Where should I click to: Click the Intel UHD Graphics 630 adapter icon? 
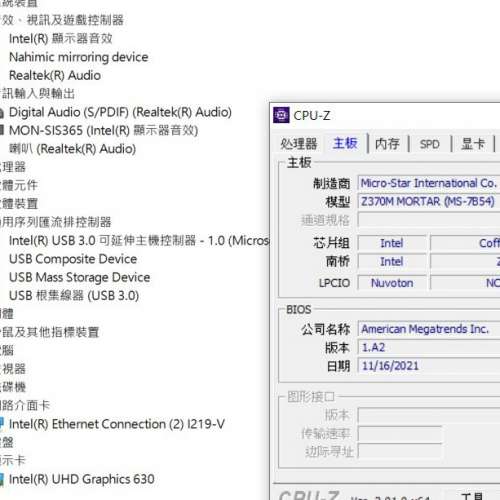point(2,479)
